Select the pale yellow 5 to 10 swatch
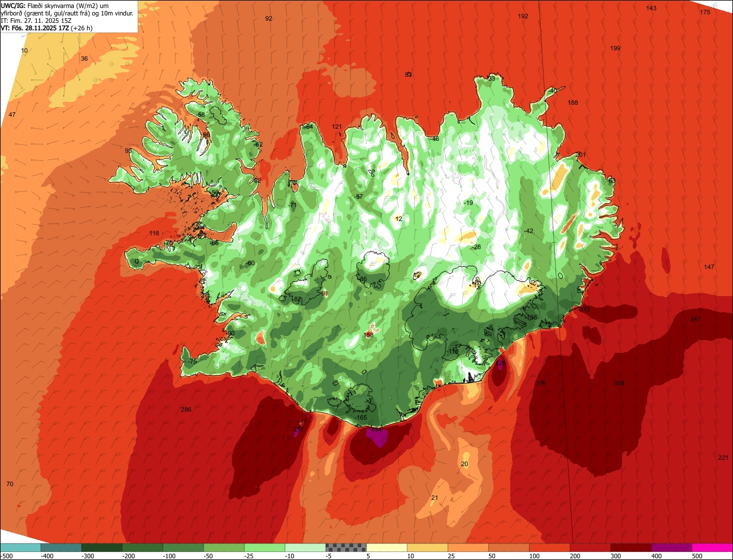This screenshot has height=560, width=733. (387, 547)
